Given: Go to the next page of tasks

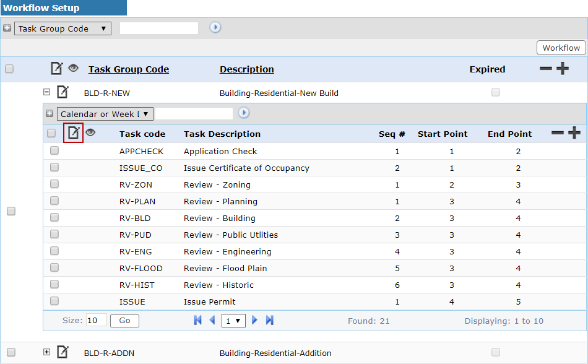Looking at the screenshot, I should 255,320.
